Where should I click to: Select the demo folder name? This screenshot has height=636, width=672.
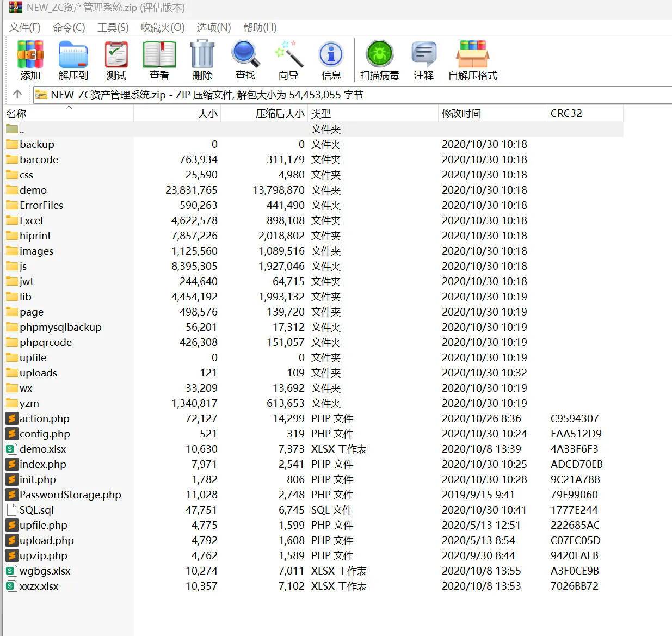coord(33,190)
